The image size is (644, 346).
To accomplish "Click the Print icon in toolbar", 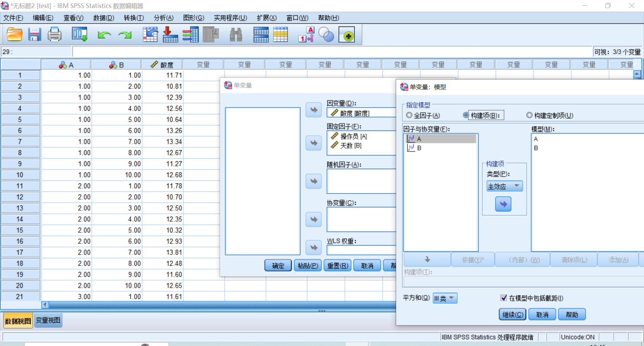I will point(54,35).
